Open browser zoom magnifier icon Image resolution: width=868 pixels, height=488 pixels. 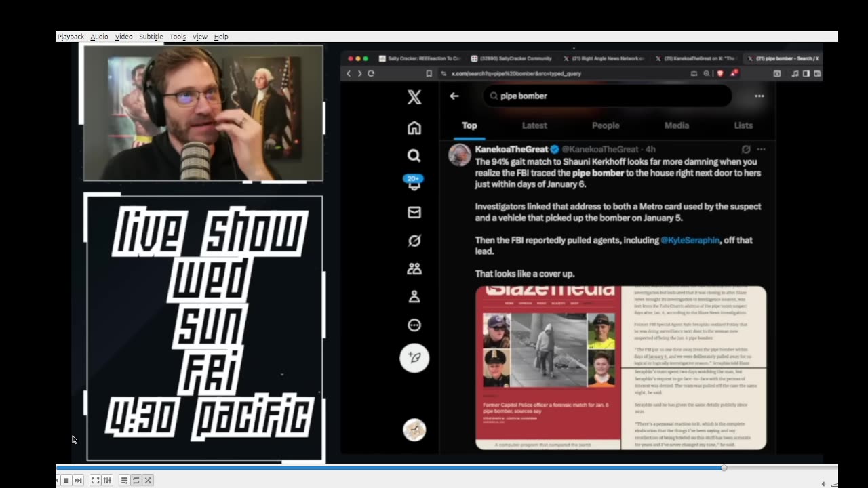point(707,73)
